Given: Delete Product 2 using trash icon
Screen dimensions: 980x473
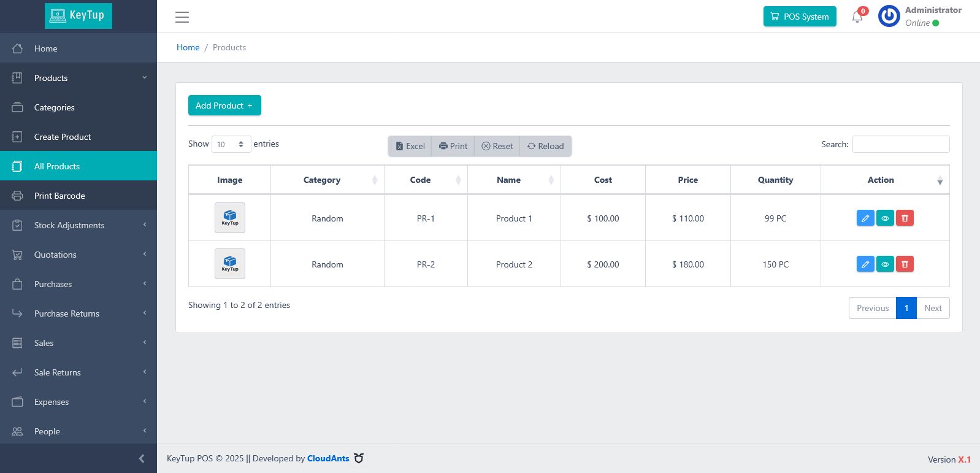Looking at the screenshot, I should (905, 264).
